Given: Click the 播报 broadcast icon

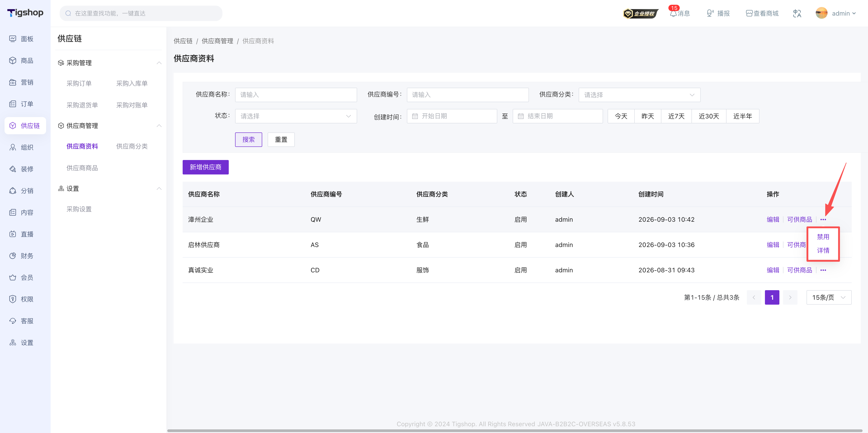Looking at the screenshot, I should coord(710,14).
